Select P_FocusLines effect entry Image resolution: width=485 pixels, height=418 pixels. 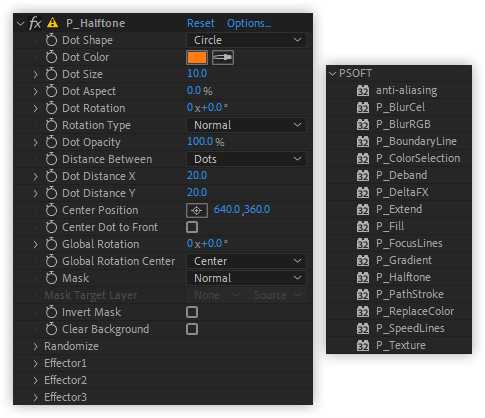tap(409, 243)
